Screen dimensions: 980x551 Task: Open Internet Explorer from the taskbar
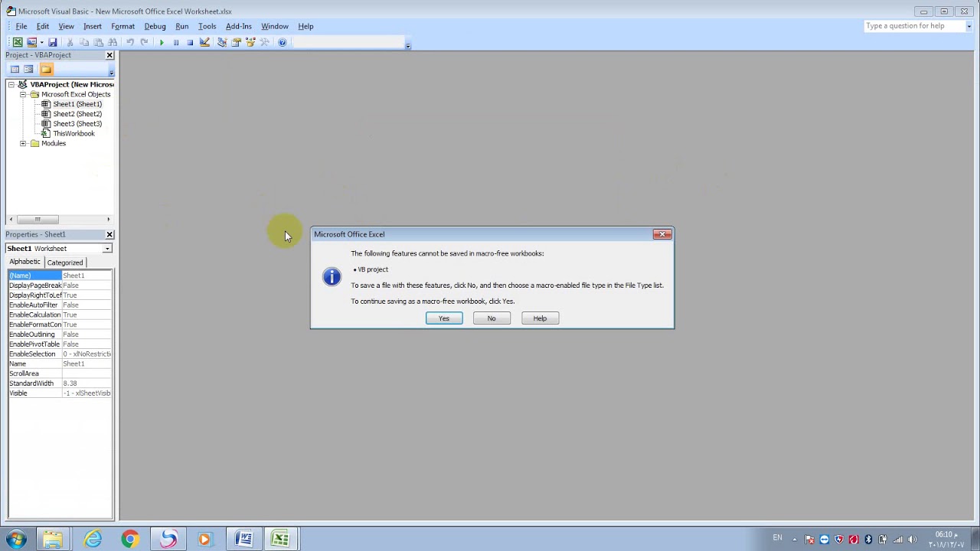click(93, 540)
